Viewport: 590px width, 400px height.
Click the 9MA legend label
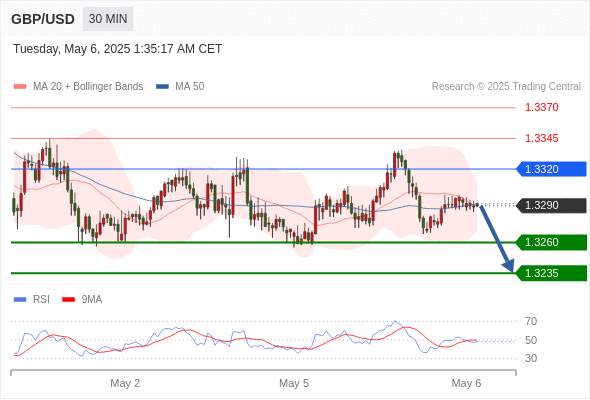[92, 300]
